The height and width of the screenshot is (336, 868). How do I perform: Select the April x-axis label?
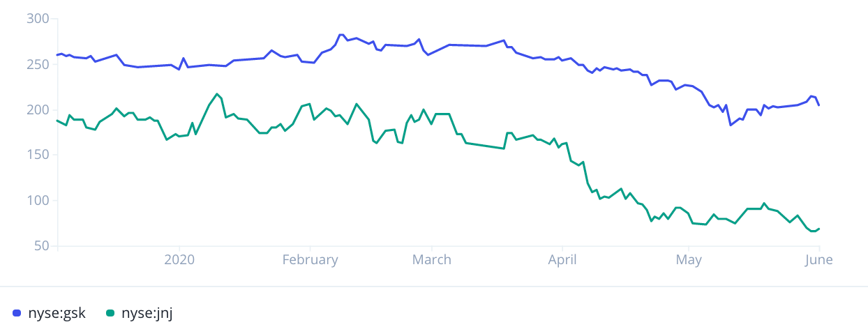(562, 260)
